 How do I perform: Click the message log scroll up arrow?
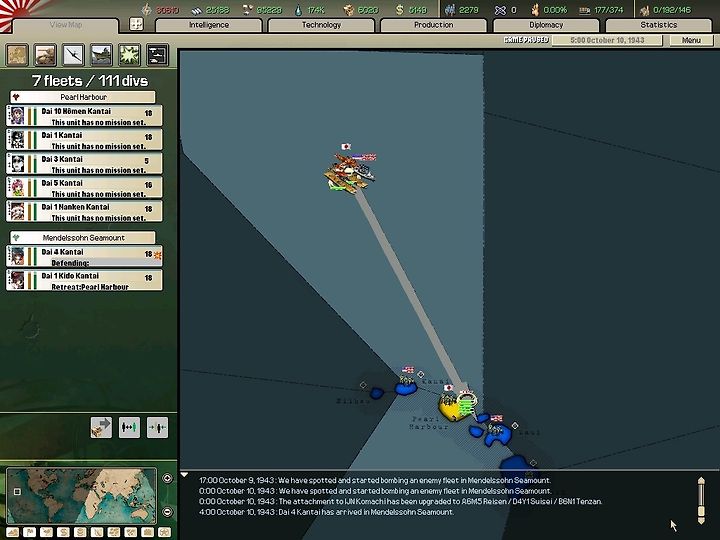(701, 480)
